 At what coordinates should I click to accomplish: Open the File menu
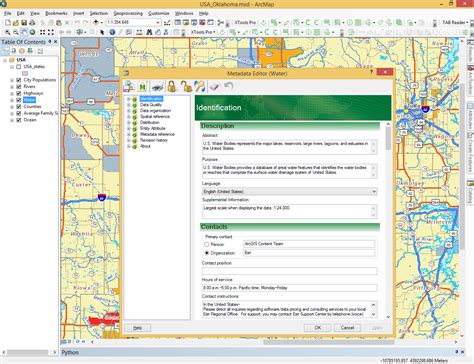pos(8,13)
